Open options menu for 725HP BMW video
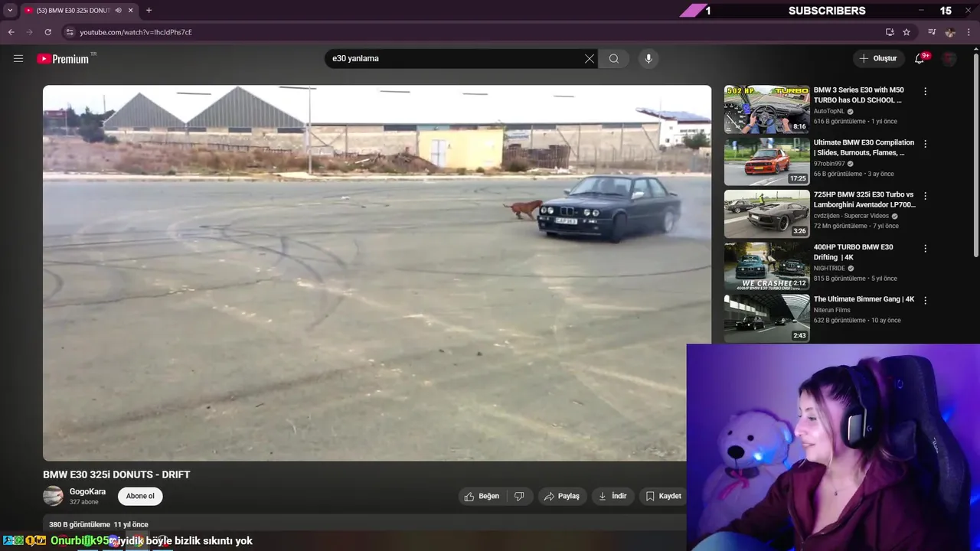This screenshot has width=980, height=551. click(x=925, y=196)
